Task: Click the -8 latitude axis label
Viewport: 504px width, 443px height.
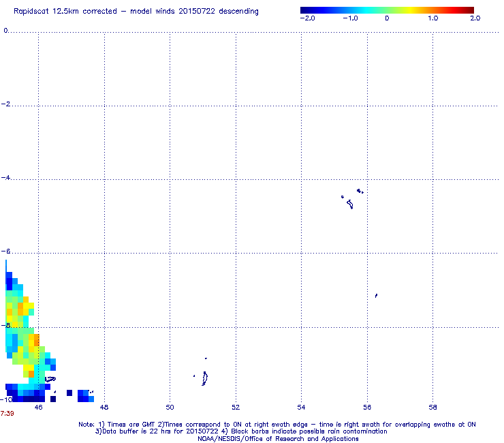Action: (5, 325)
